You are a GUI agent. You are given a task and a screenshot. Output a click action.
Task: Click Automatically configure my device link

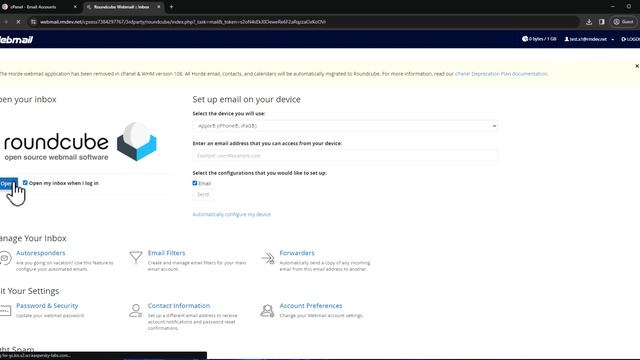tap(231, 214)
